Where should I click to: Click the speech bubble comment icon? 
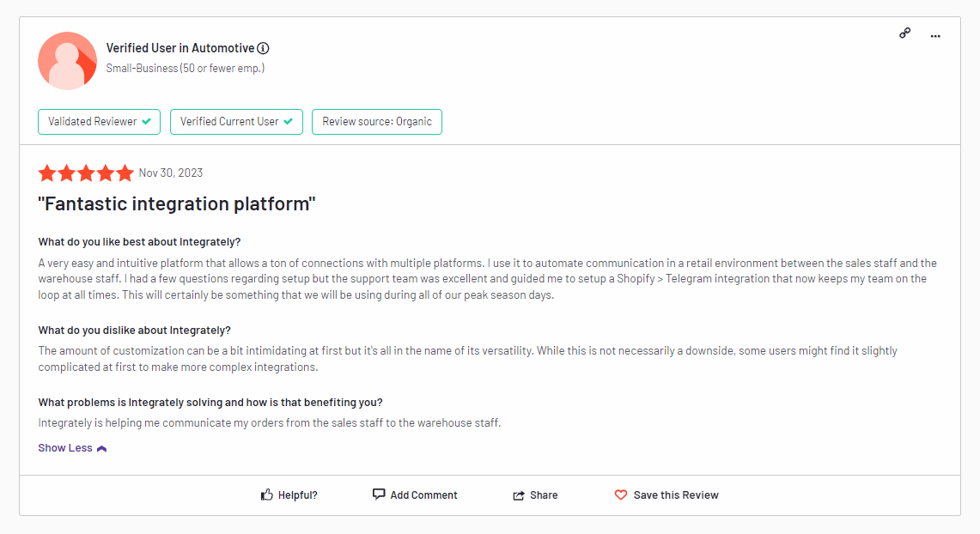(x=379, y=494)
